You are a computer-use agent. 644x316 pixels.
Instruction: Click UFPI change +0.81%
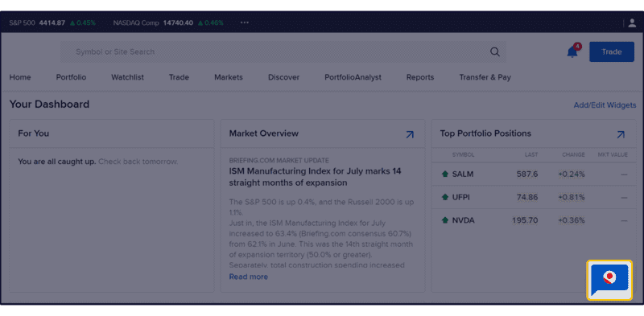point(572,197)
